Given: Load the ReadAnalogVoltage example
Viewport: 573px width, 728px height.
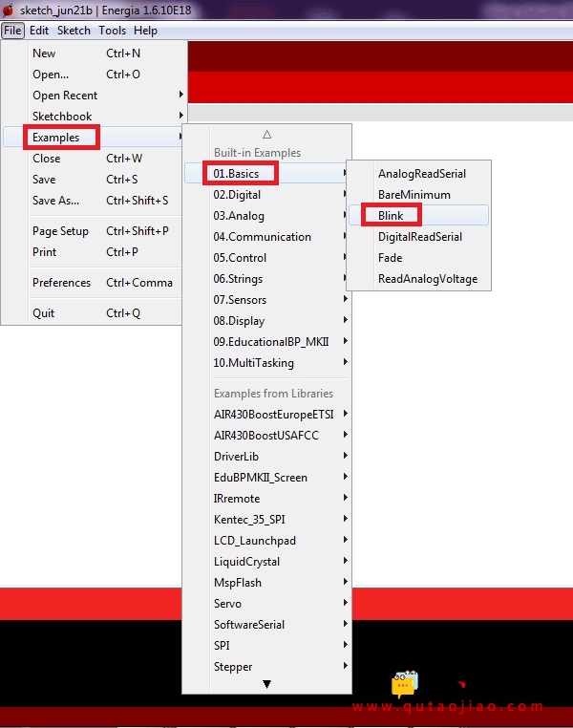Looking at the screenshot, I should pos(418,279).
